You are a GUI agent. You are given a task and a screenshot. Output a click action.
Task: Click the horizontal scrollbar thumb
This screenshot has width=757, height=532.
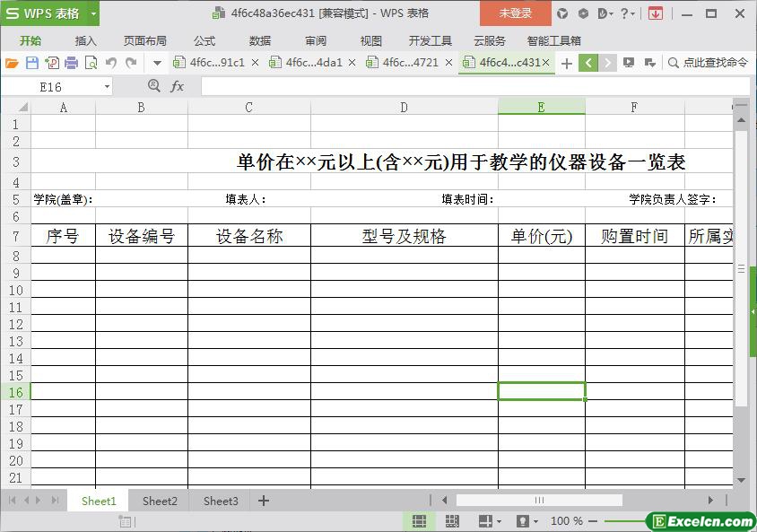pos(539,500)
